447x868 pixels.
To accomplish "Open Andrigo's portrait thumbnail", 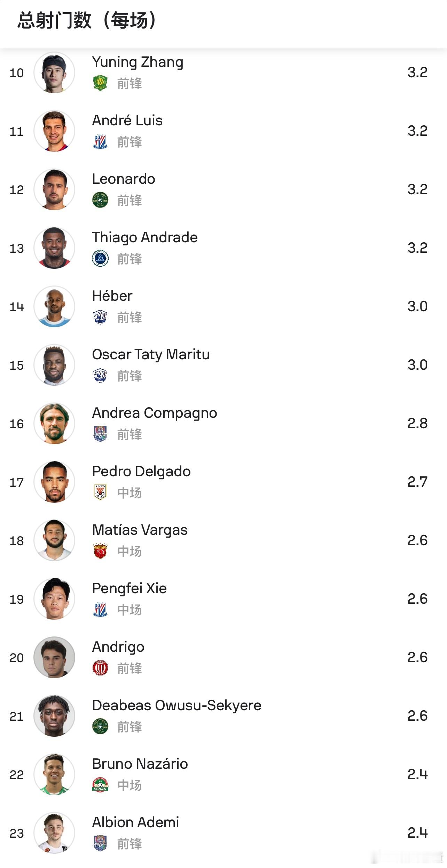I will coord(54,657).
